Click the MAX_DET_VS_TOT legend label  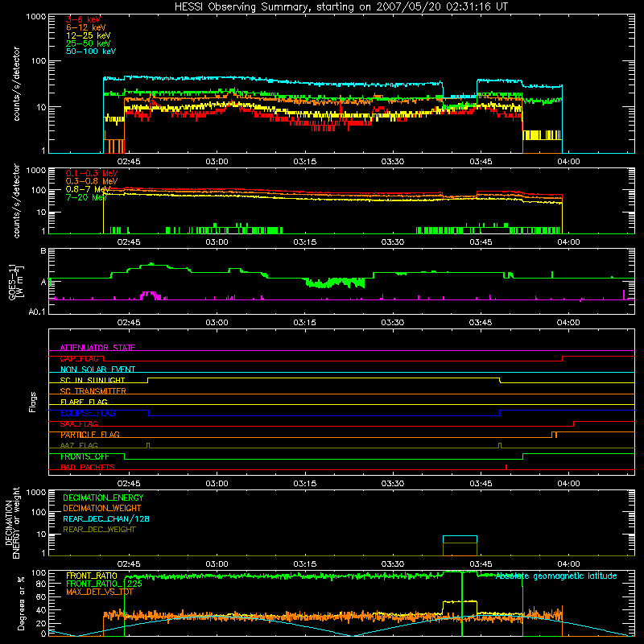[x=100, y=592]
